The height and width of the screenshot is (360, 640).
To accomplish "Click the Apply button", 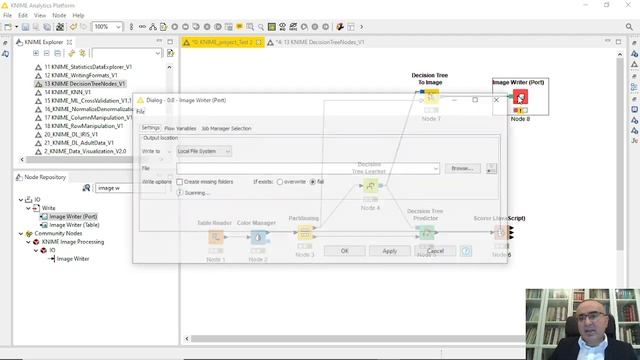I will point(390,251).
